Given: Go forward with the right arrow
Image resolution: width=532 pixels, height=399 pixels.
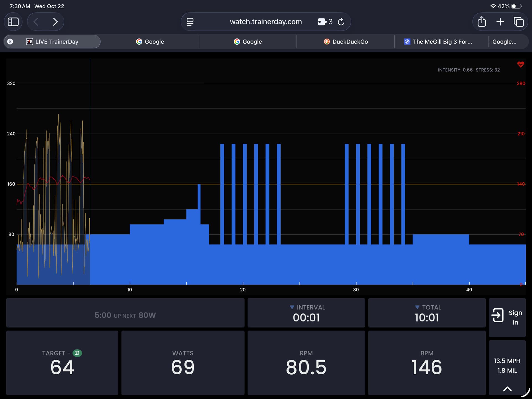Looking at the screenshot, I should tap(55, 22).
